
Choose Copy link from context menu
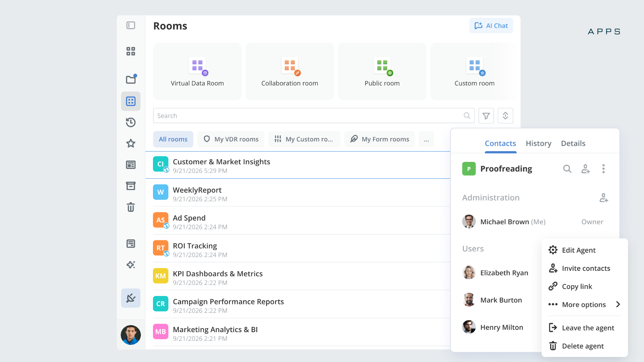pos(585,286)
